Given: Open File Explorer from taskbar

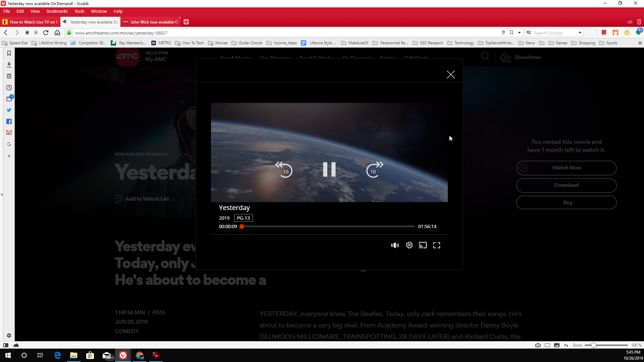Looking at the screenshot, I should 73,355.
